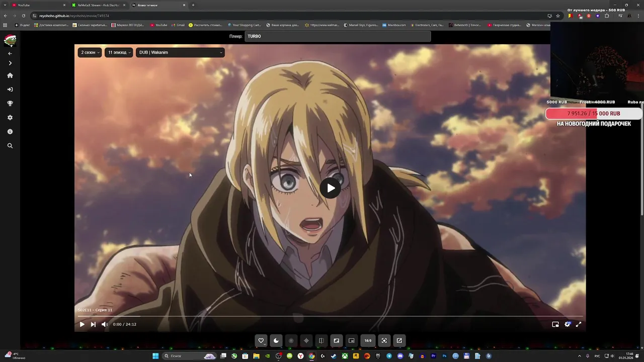Enter fullscreen video mode
The width and height of the screenshot is (644, 362).
pyautogui.click(x=579, y=324)
